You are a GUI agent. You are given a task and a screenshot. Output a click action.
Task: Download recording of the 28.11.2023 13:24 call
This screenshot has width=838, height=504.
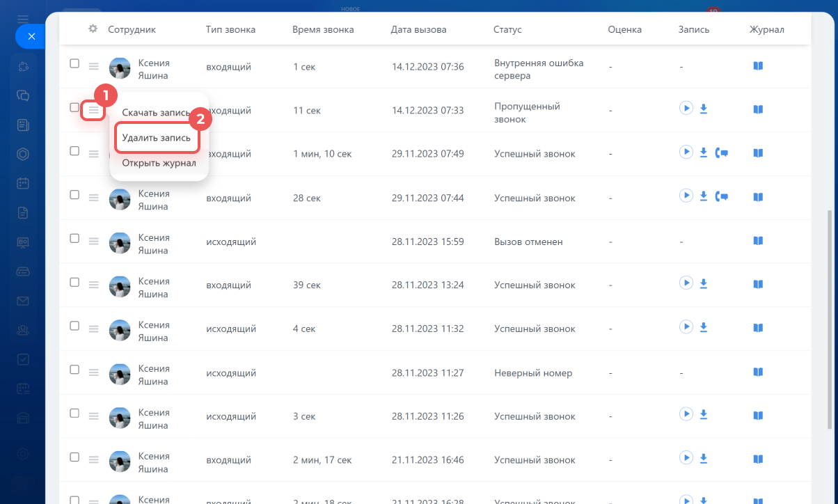click(704, 283)
